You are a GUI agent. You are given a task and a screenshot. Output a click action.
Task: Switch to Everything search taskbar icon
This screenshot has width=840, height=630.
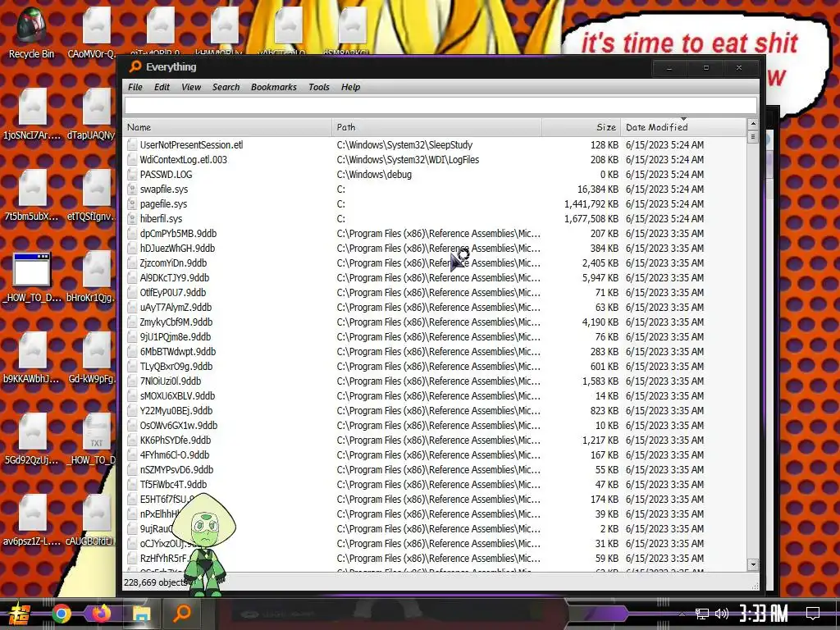[182, 612]
